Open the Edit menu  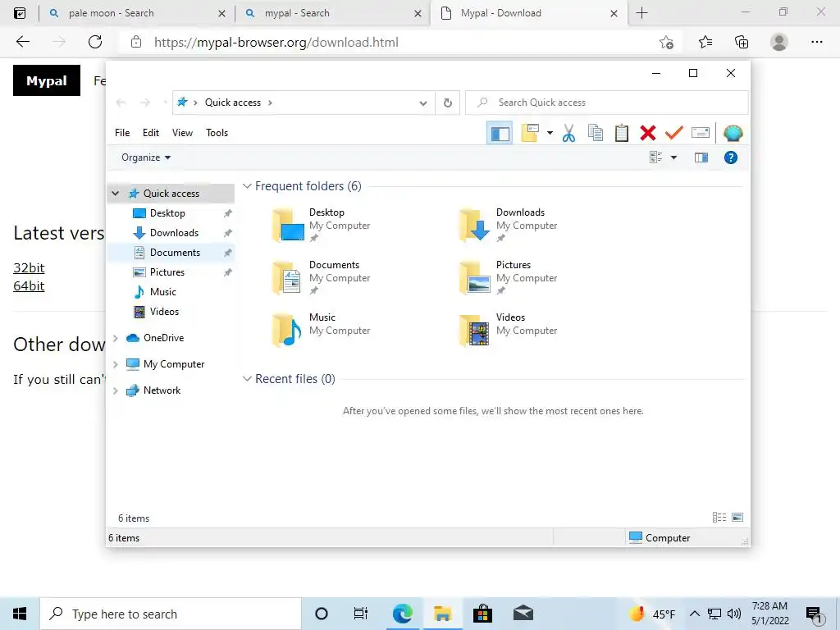pos(151,133)
